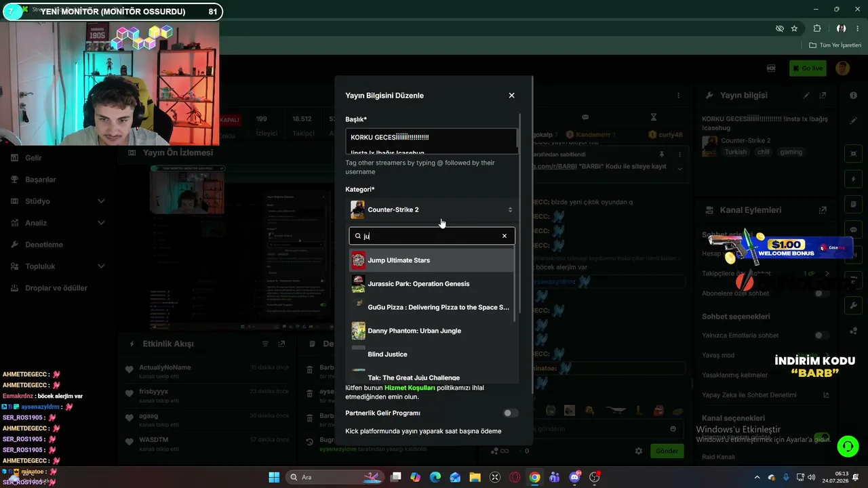Screen dimensions: 868x488
Task: Show hidden system tray icons
Action: pos(757,477)
